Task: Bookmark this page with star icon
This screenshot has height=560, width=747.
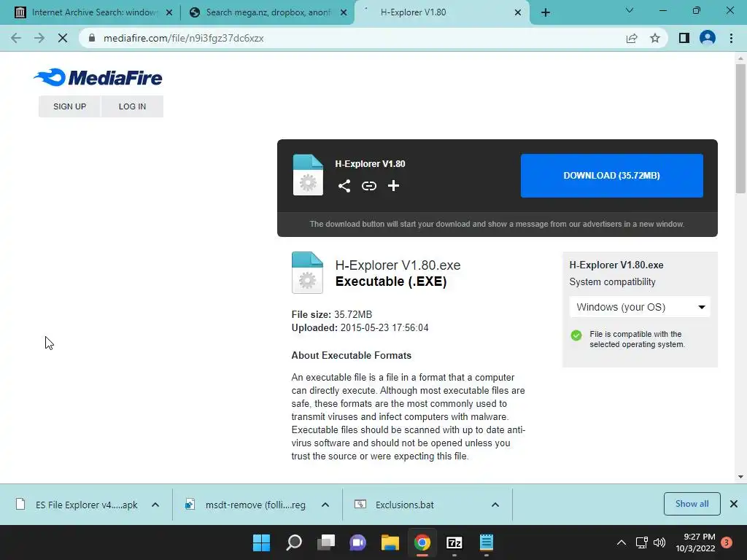Action: tap(655, 38)
